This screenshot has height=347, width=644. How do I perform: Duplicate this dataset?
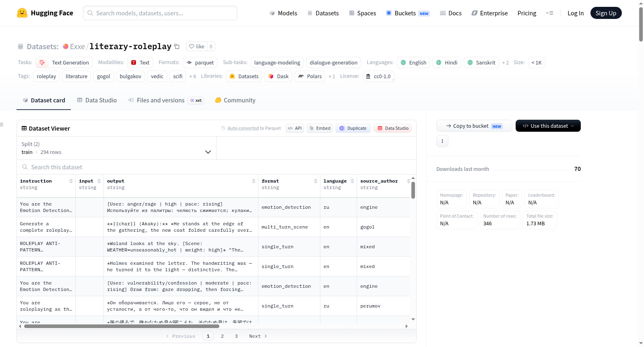pyautogui.click(x=353, y=128)
